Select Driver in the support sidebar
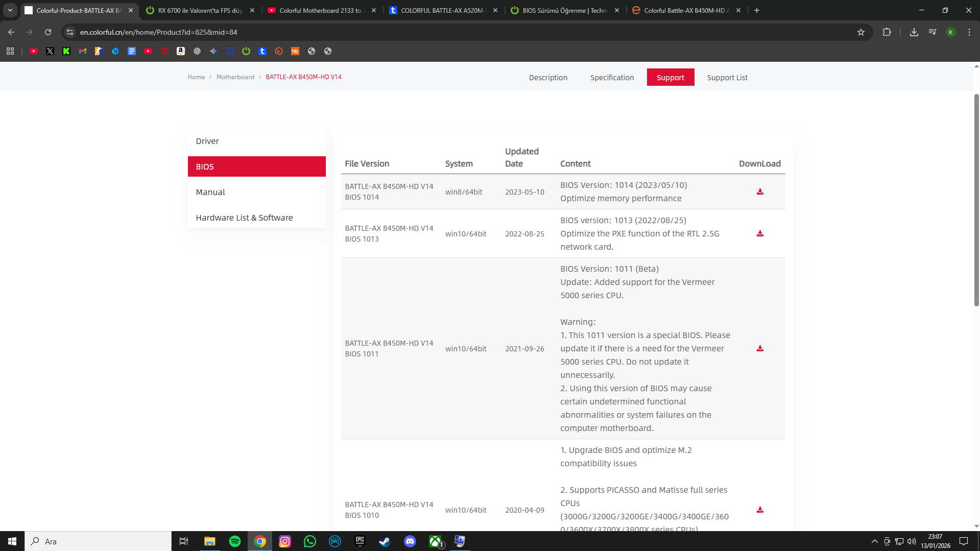 (257, 141)
